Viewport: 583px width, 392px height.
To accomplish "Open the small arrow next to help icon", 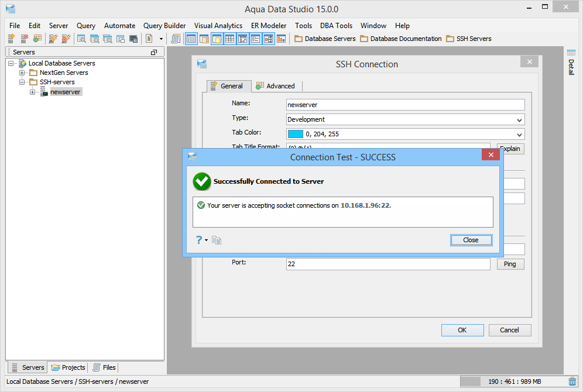I will tap(207, 240).
